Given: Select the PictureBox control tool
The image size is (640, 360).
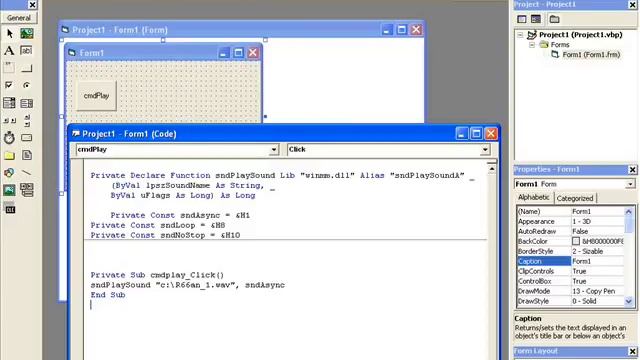Looking at the screenshot, I should pyautogui.click(x=27, y=33).
